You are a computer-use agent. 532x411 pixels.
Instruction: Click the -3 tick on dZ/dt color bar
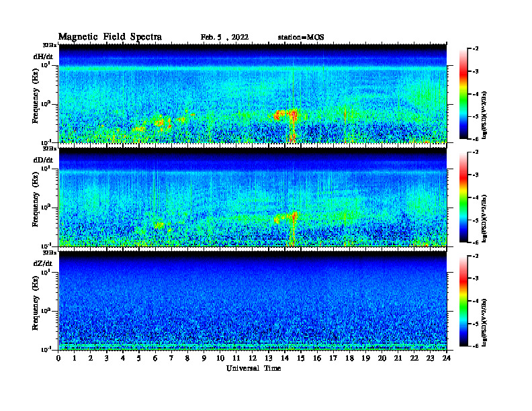476,278
